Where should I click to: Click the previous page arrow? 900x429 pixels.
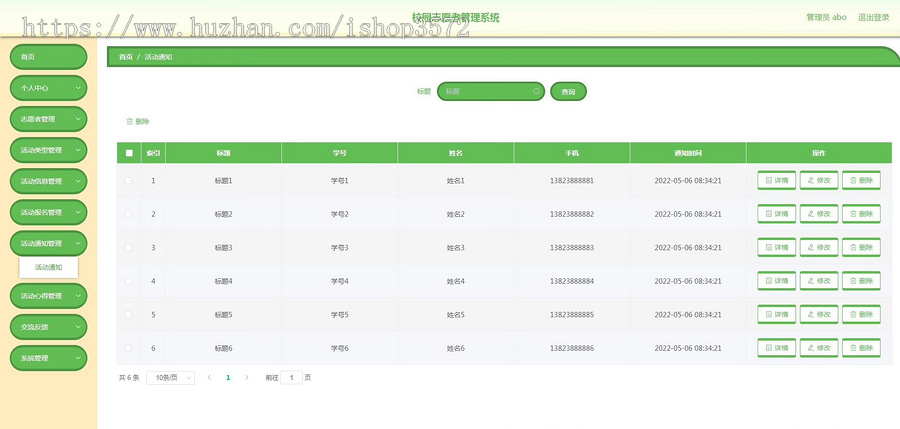(x=210, y=377)
